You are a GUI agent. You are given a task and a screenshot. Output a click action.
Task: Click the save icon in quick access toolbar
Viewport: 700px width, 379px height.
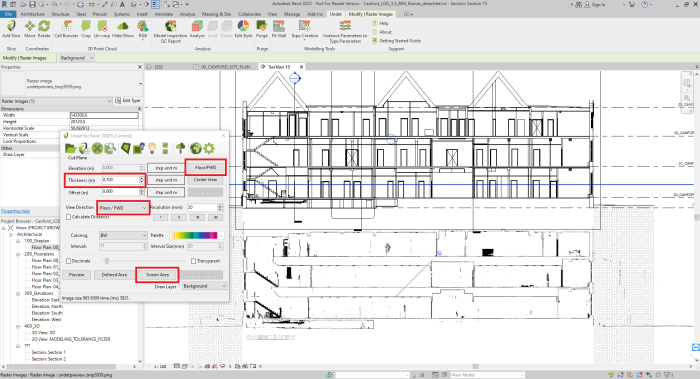coord(33,4)
